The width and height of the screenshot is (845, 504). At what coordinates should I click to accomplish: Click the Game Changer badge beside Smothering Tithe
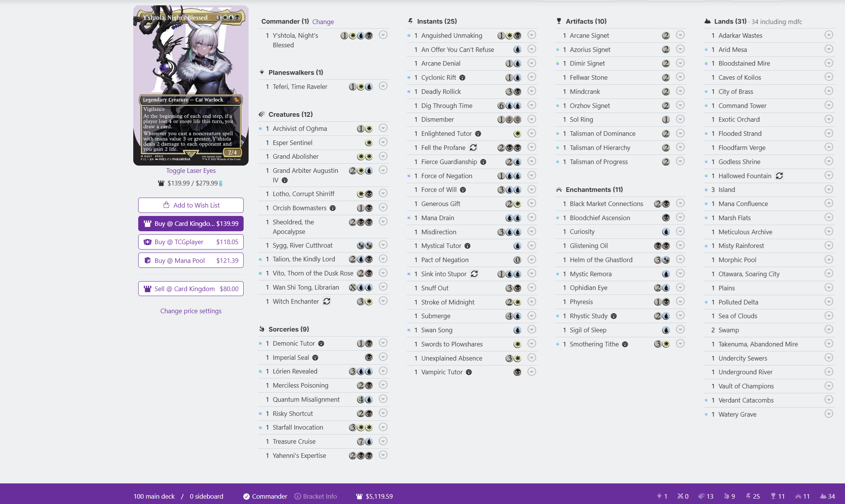click(625, 344)
